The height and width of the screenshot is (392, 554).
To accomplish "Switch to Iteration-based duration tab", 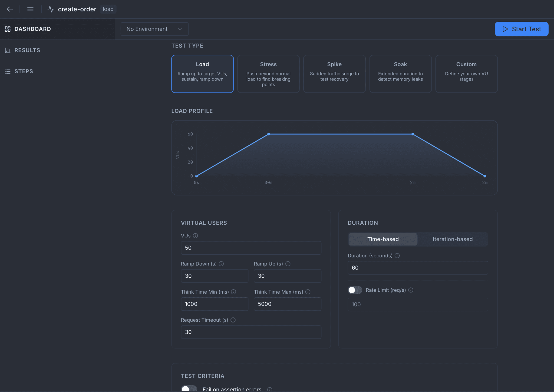I will click(453, 239).
